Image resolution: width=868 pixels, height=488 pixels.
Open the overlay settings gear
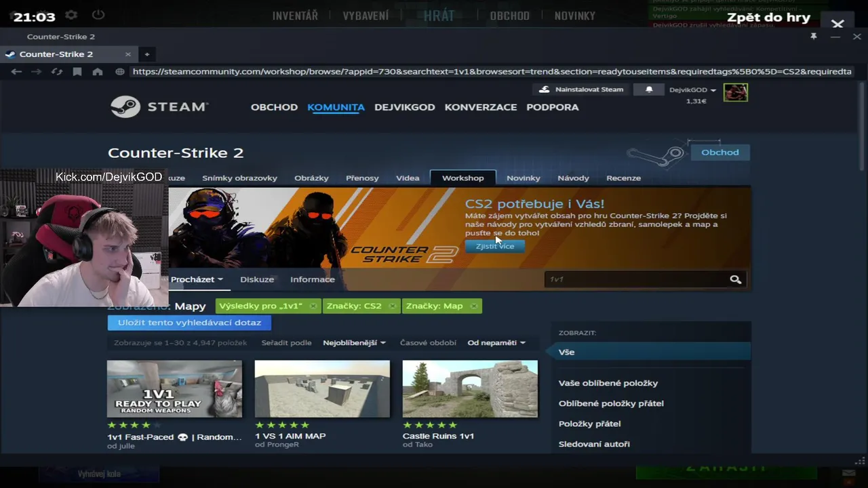click(71, 15)
